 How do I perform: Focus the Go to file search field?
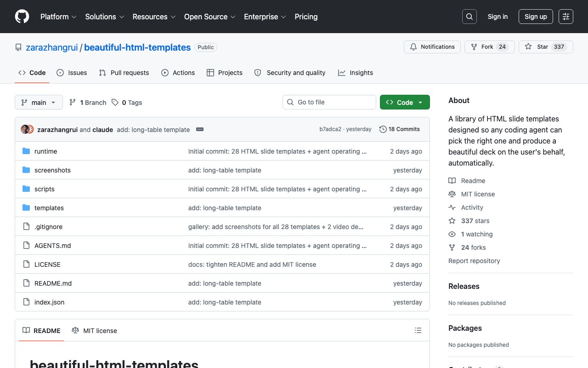pyautogui.click(x=329, y=103)
